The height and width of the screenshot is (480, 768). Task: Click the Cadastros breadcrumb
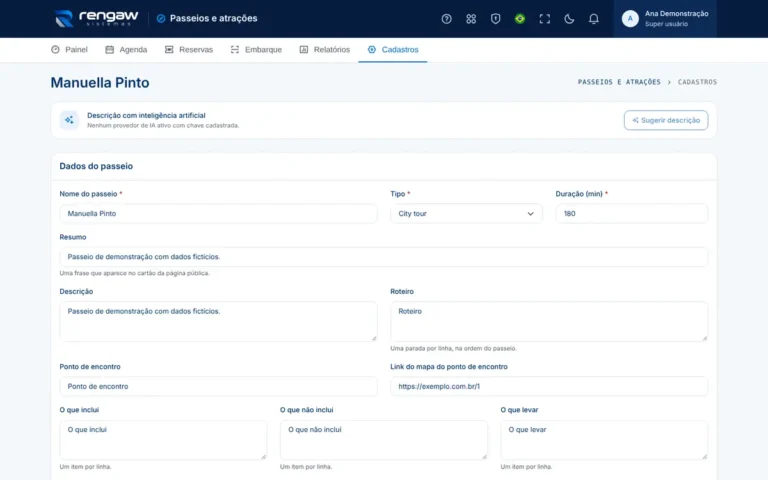click(x=697, y=82)
